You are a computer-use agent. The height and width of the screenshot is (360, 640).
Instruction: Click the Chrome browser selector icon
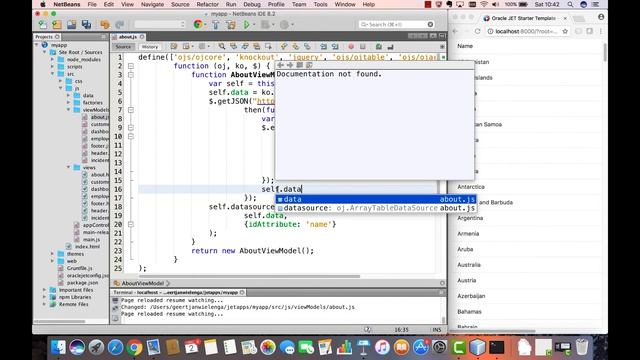tap(198, 24)
